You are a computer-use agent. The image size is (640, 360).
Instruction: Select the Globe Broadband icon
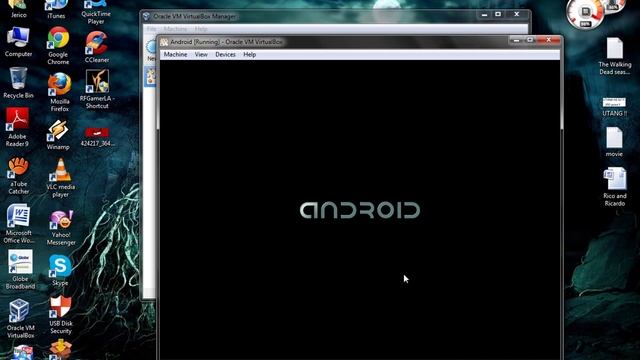[x=20, y=270]
